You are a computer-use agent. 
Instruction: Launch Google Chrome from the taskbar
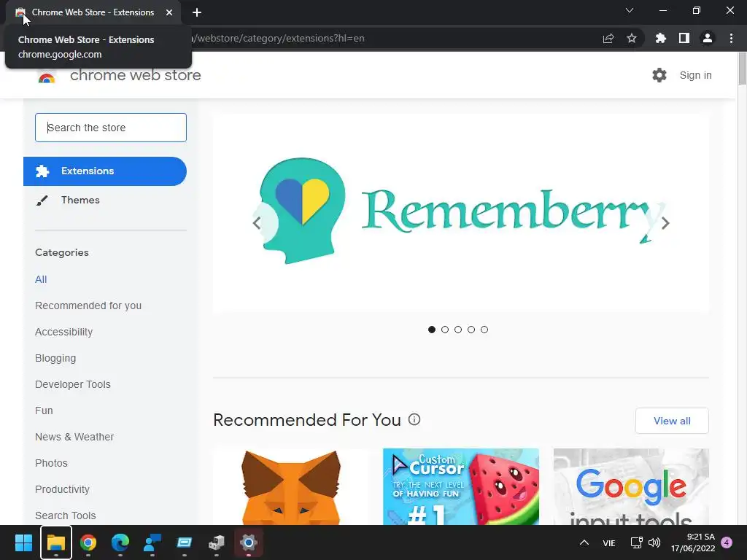88,542
